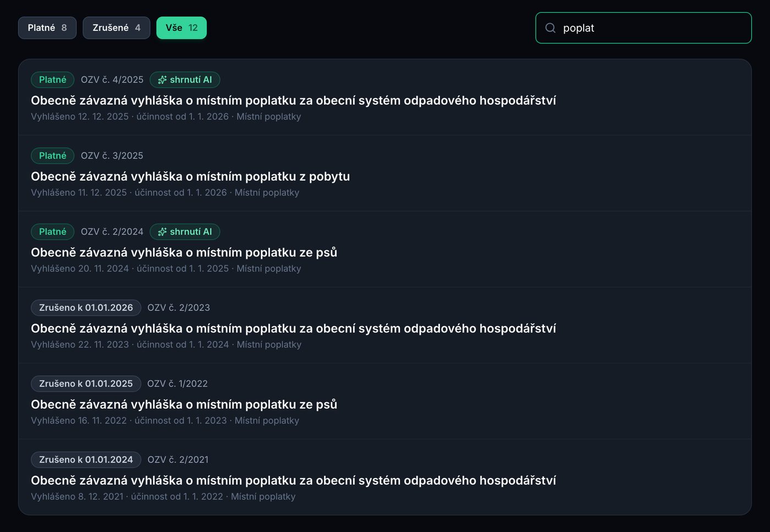Click the "Vyhlášeno 8. 12. 2021" details line
The height and width of the screenshot is (532, 770).
[163, 496]
